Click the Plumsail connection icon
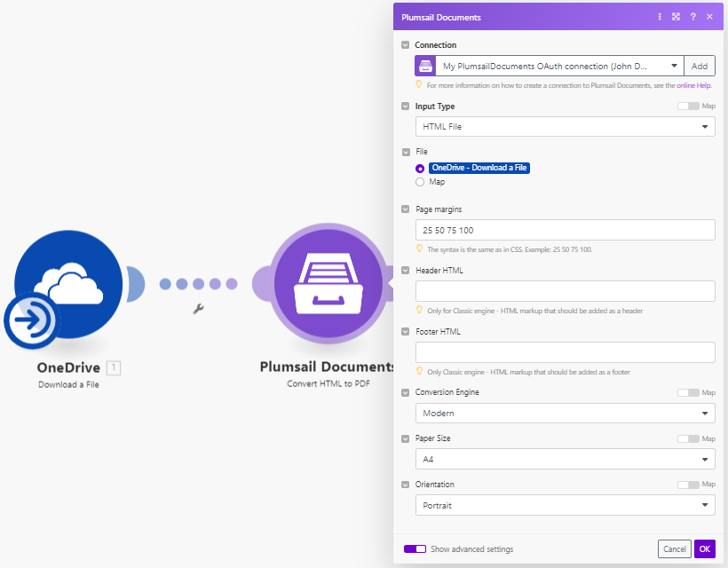 (x=425, y=66)
